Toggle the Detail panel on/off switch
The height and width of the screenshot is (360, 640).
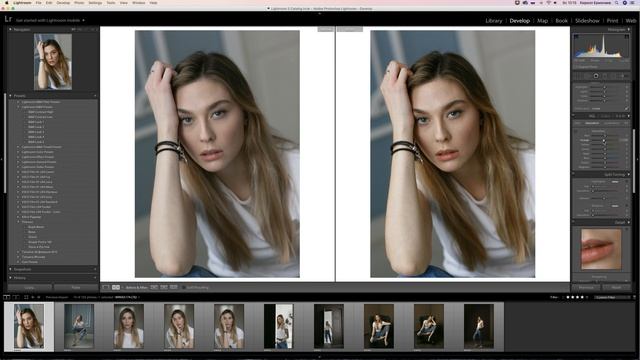pyautogui.click(x=573, y=222)
